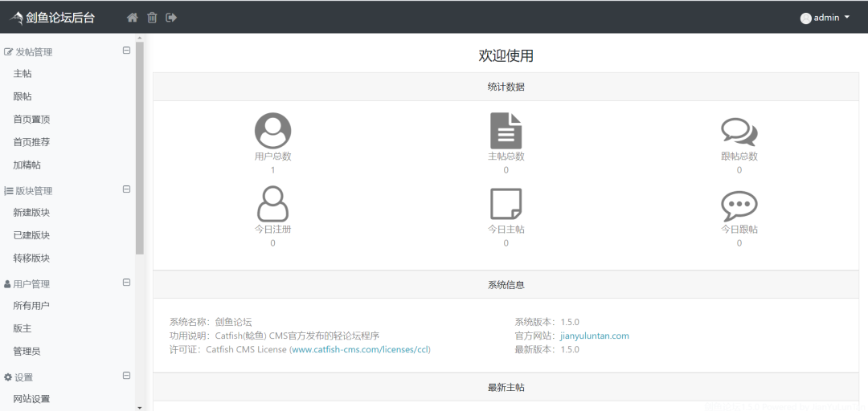Image resolution: width=868 pixels, height=411 pixels.
Task: Go to 已建版块 page
Action: coord(31,235)
